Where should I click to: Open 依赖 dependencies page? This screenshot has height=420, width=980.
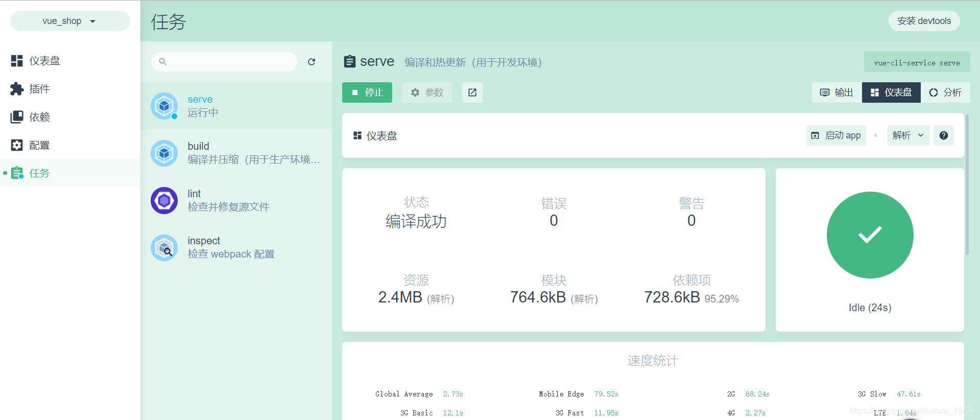[x=70, y=117]
